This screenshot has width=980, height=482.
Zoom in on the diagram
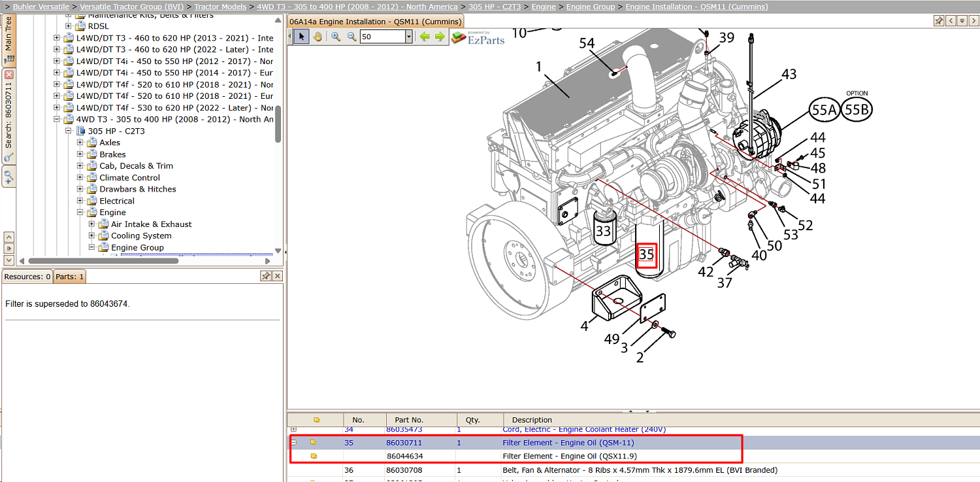[336, 37]
